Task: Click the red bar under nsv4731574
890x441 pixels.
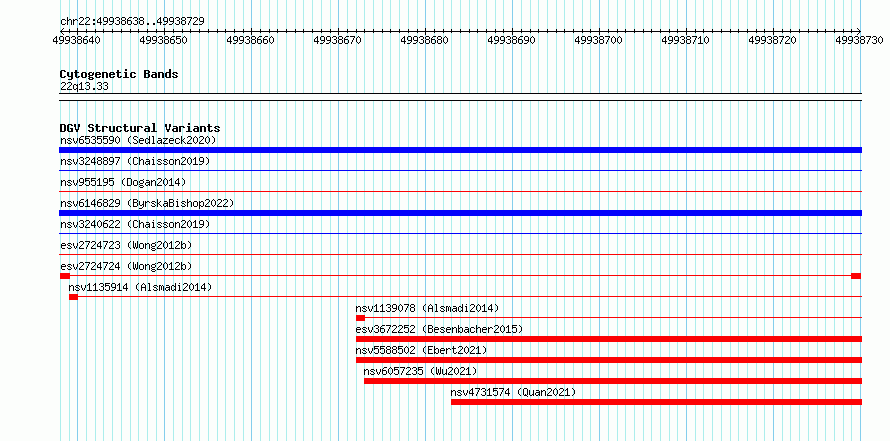Action: point(657,402)
